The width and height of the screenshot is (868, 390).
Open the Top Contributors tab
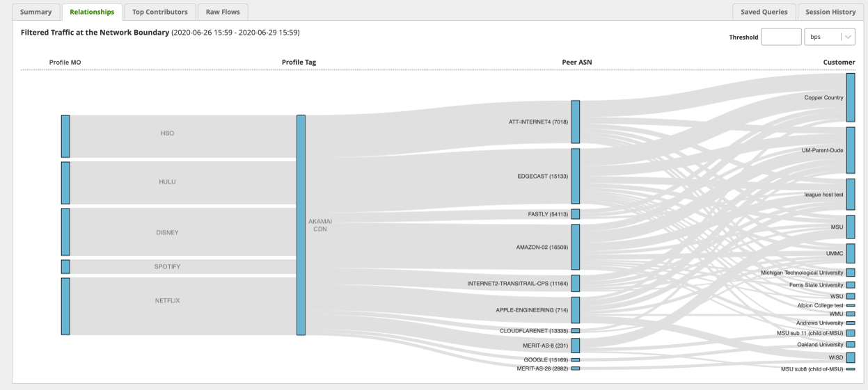(x=159, y=12)
